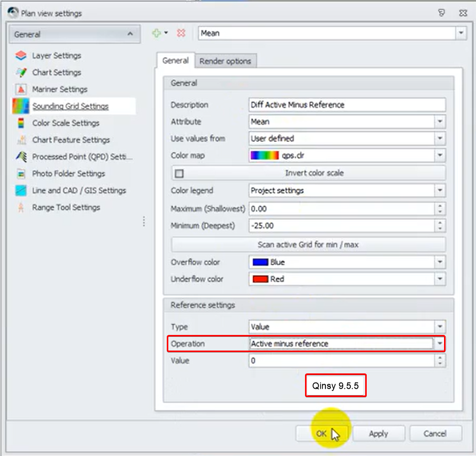Select Range Tool Settings text entry
The image size is (476, 456).
pos(66,207)
